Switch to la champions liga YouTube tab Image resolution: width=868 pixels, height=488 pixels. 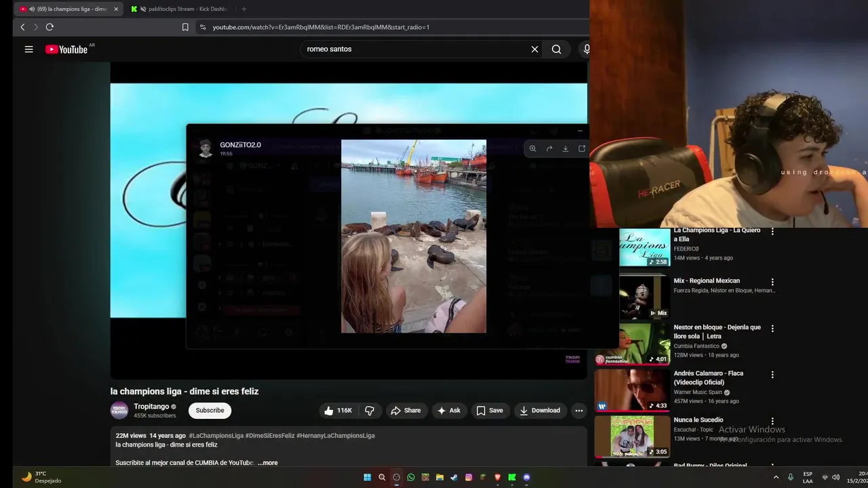[x=68, y=9]
